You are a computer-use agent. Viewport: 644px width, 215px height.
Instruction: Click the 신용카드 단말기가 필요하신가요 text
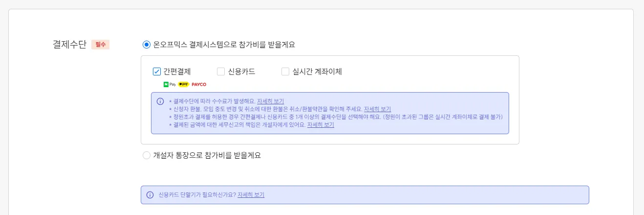[x=197, y=195]
